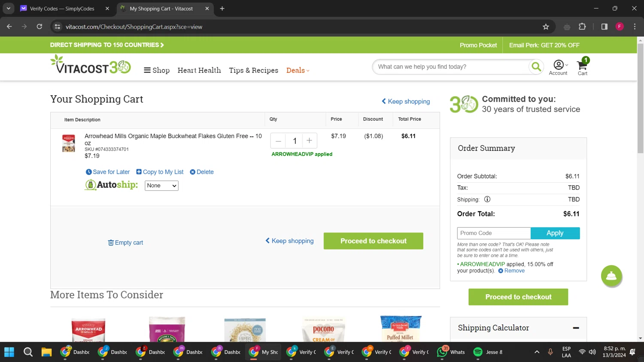Click the Puffed Millet recommended product thumbnail

[x=401, y=329]
